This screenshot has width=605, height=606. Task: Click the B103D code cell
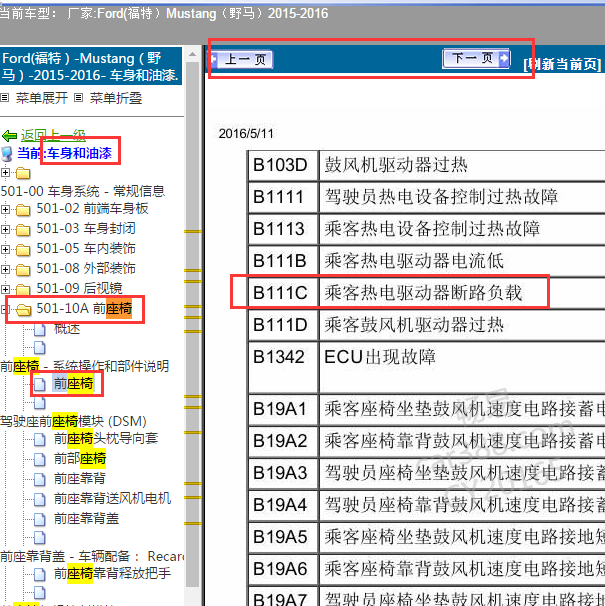tap(283, 165)
